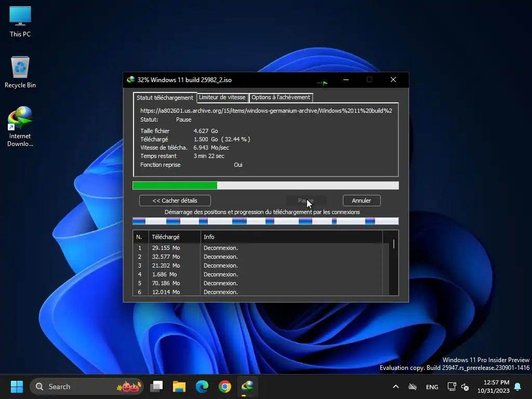The height and width of the screenshot is (399, 532).
Task: Click the IDM icon in the download window title bar
Action: coord(130,79)
